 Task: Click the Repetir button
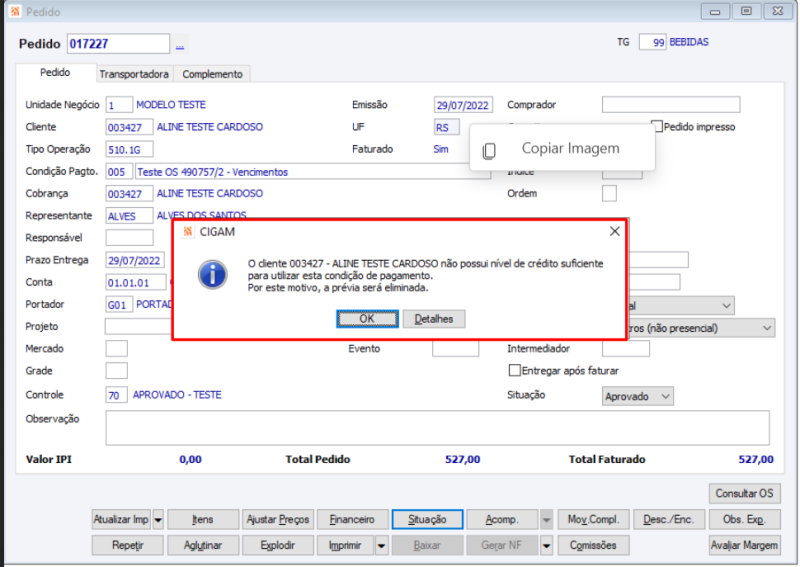pyautogui.click(x=128, y=546)
